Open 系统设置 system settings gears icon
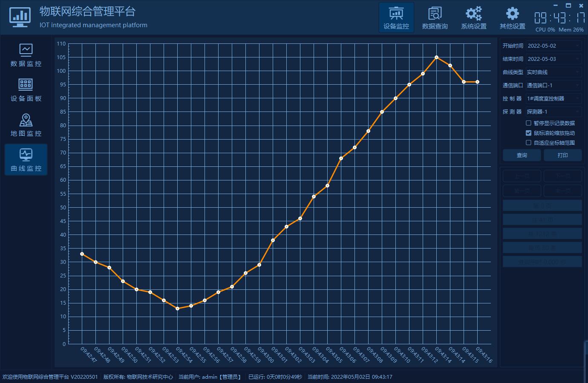This screenshot has height=383, width=588. tap(473, 17)
